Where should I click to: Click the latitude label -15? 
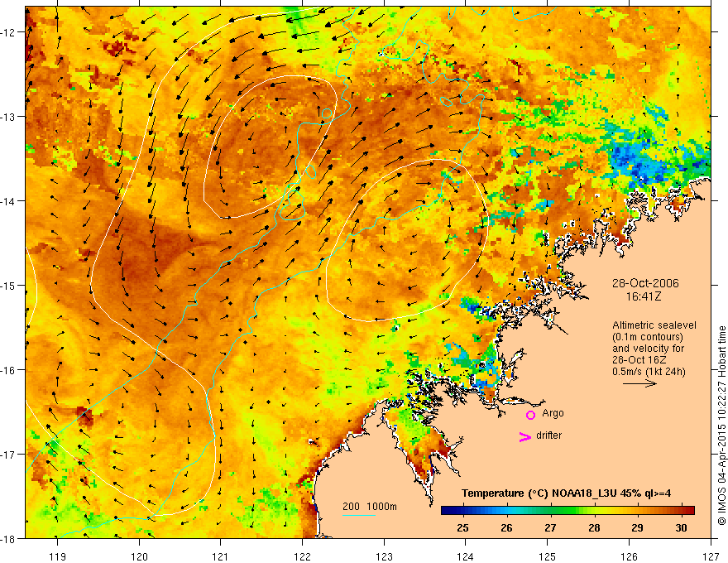coord(8,285)
